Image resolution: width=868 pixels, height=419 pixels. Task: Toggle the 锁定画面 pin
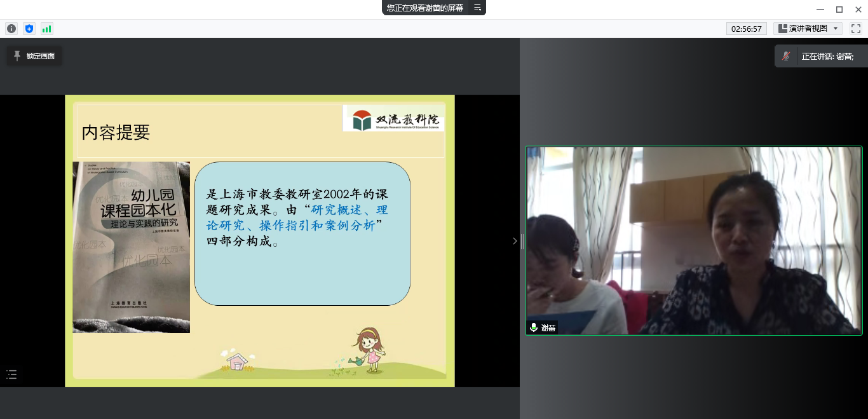[x=18, y=56]
